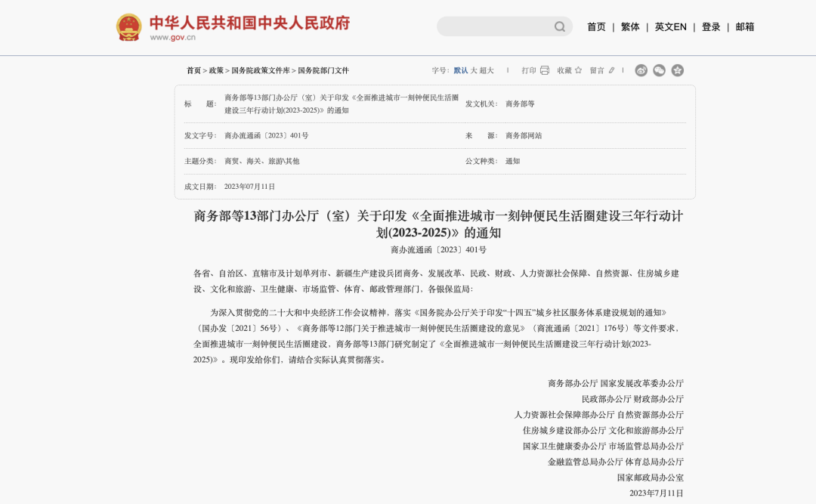
Task: Click the 主题分类 label
Action: click(200, 161)
